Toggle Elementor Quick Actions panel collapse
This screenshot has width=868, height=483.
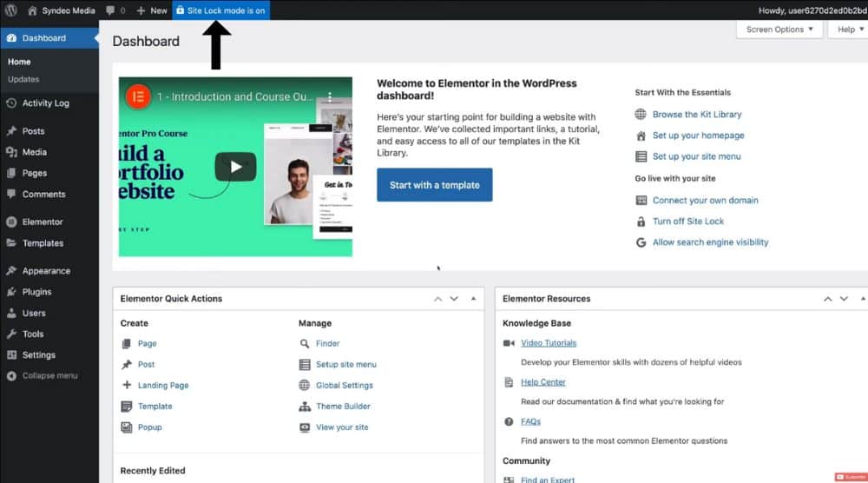click(x=473, y=299)
